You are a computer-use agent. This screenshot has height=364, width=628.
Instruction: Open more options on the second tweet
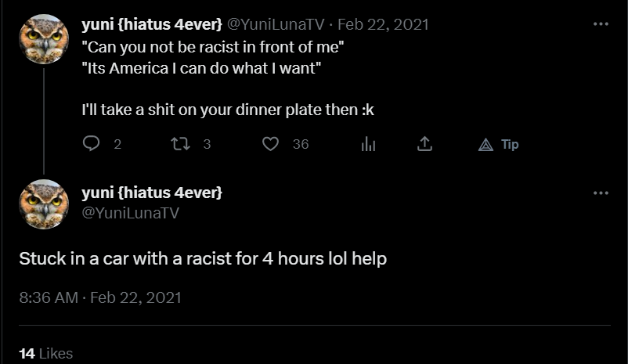point(601,193)
